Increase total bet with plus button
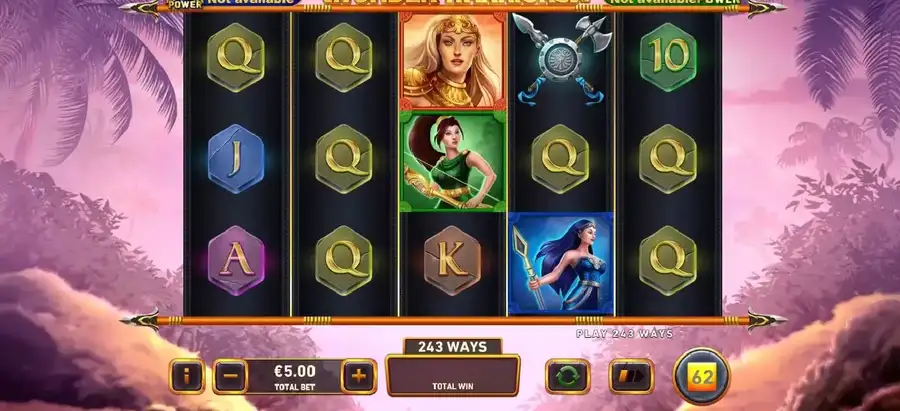 359,377
